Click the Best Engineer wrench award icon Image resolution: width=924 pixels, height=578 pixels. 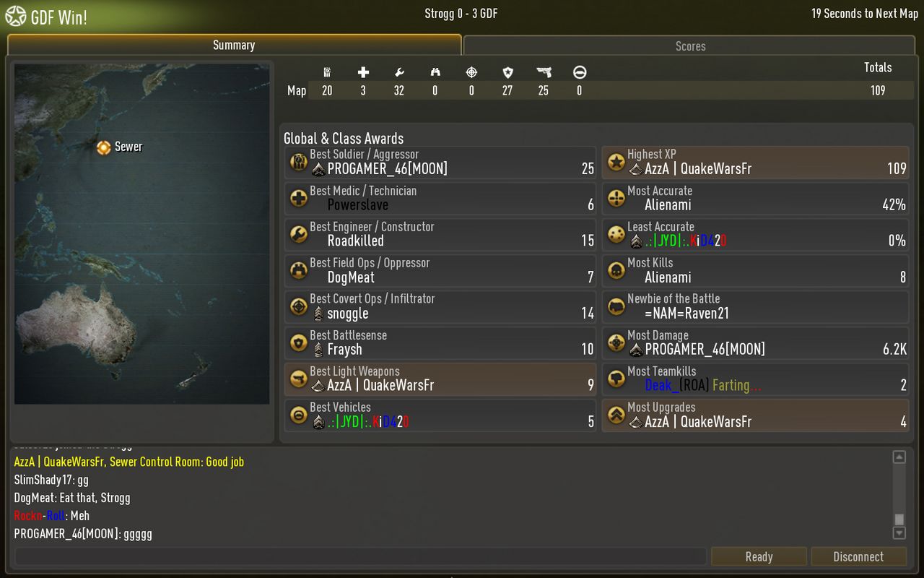(x=299, y=234)
